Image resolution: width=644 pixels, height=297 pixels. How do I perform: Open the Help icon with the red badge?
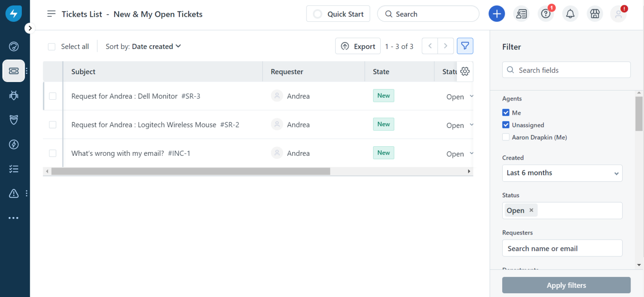(x=545, y=13)
